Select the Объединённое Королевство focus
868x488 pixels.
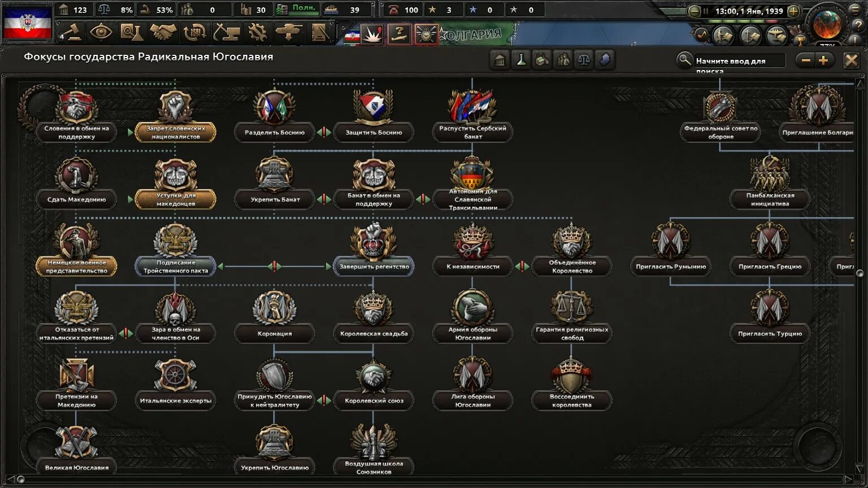(x=572, y=267)
